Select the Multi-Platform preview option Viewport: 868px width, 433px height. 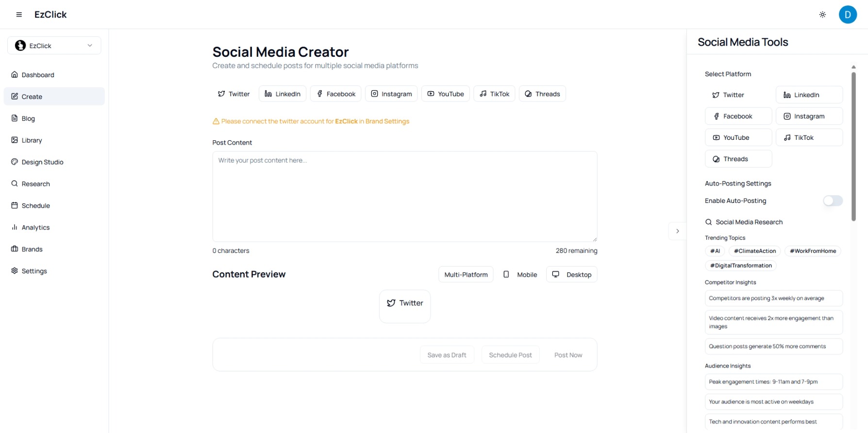[466, 274]
